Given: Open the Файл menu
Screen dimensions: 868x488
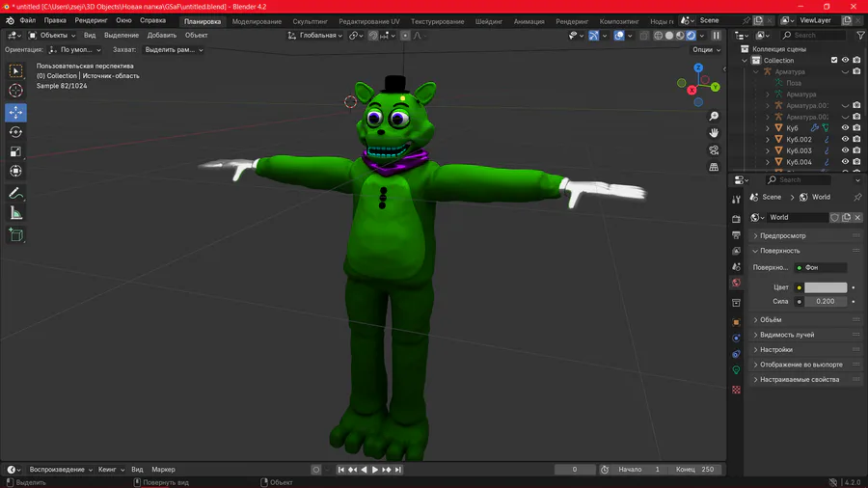Looking at the screenshot, I should [28, 20].
